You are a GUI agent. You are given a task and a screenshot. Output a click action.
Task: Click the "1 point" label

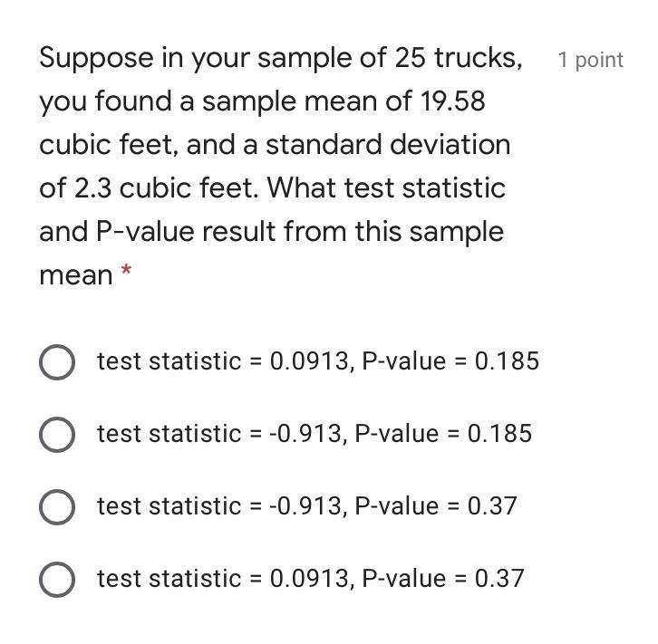[590, 60]
